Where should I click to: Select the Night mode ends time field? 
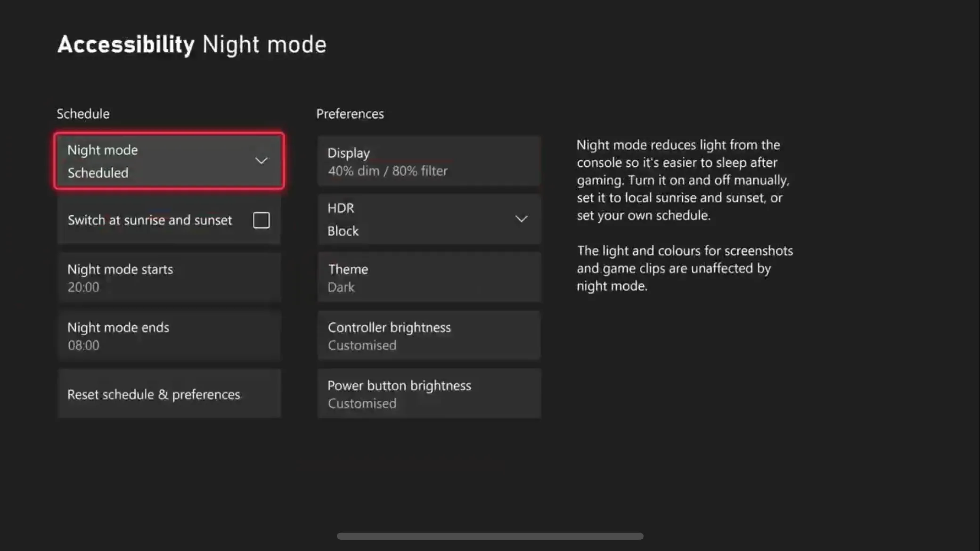(169, 336)
